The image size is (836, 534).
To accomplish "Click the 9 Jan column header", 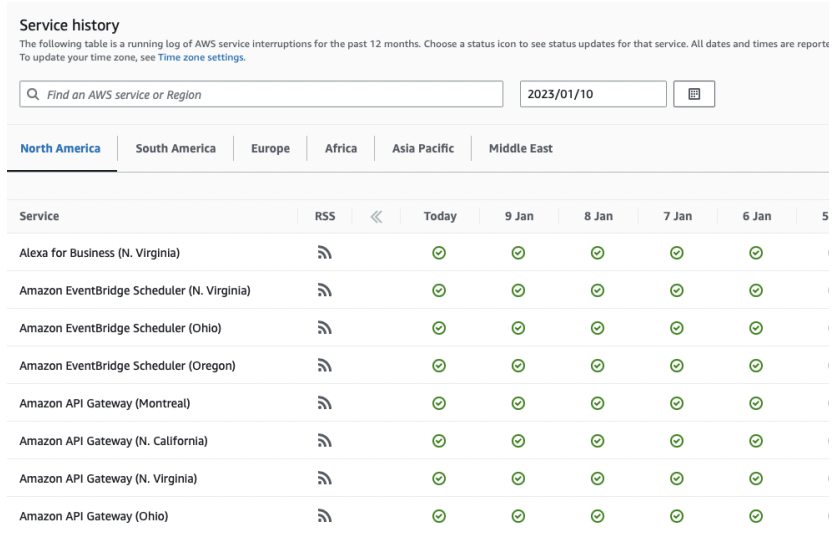I will [519, 216].
